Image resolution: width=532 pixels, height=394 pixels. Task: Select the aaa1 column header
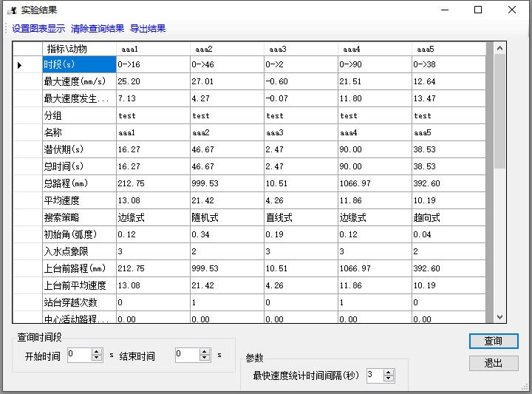(x=153, y=50)
